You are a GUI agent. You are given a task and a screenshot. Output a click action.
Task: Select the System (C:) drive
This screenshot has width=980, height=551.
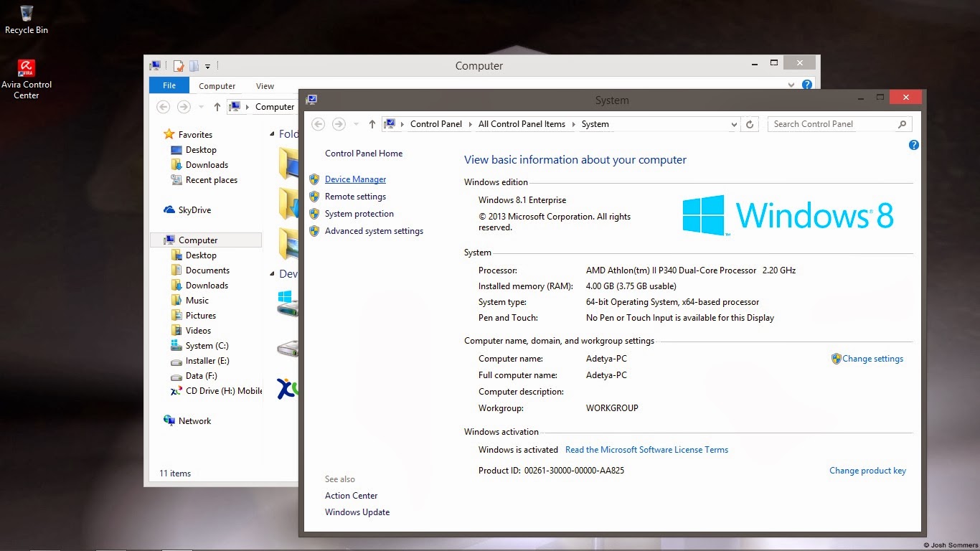click(207, 345)
